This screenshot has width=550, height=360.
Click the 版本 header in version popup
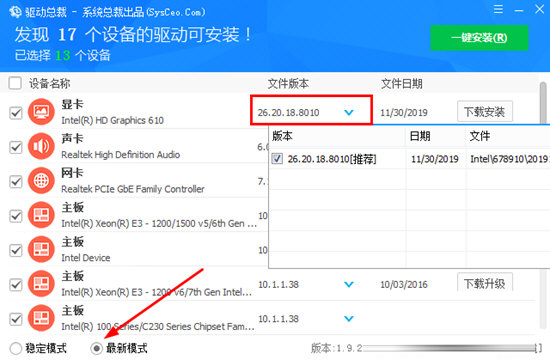point(282,136)
